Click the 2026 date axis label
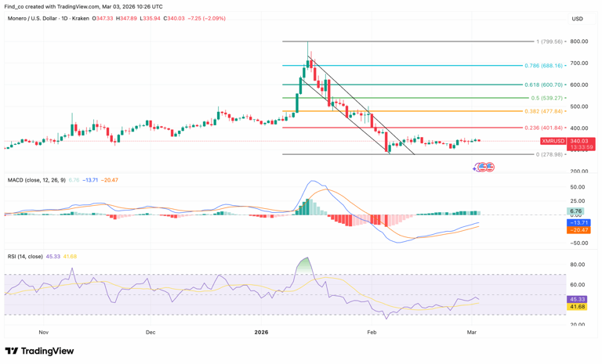602x364 pixels. tap(262, 332)
